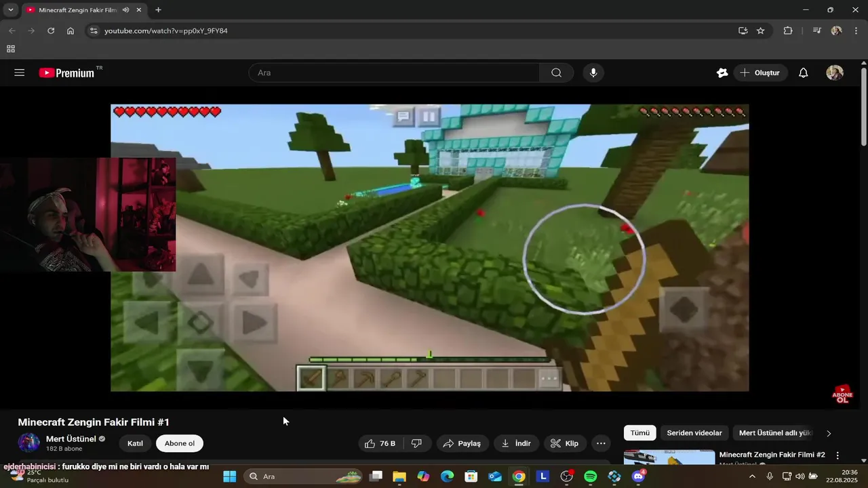Select the Tümü filter chip
The image size is (868, 488).
coord(640,433)
